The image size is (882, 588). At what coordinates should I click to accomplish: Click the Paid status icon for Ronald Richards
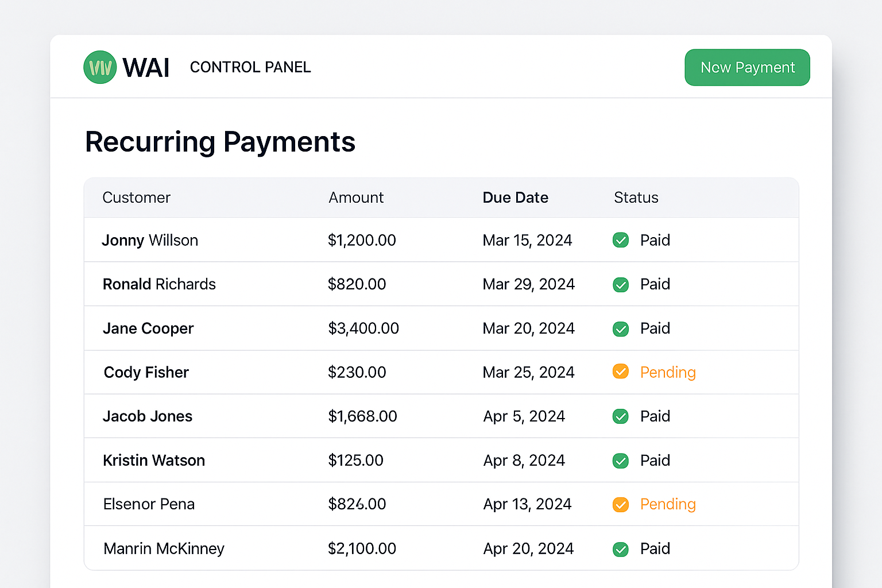click(x=621, y=284)
